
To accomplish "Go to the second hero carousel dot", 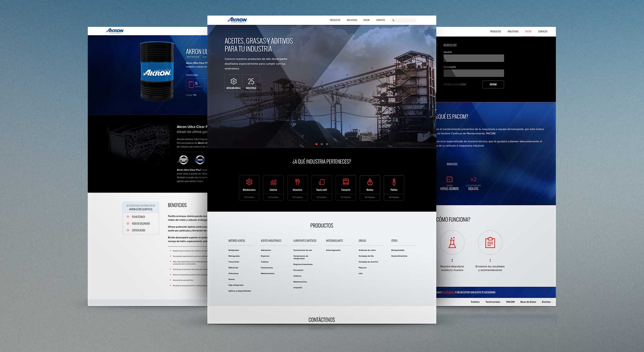I will point(322,144).
